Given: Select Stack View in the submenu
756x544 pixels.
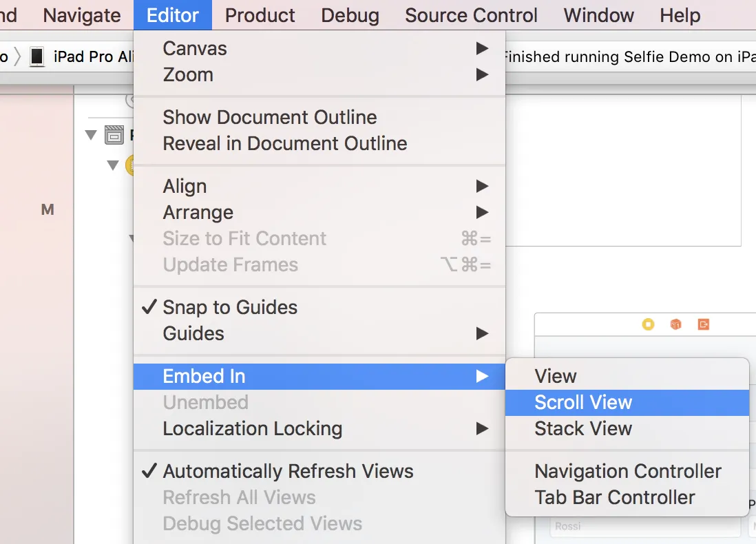Looking at the screenshot, I should (x=583, y=428).
